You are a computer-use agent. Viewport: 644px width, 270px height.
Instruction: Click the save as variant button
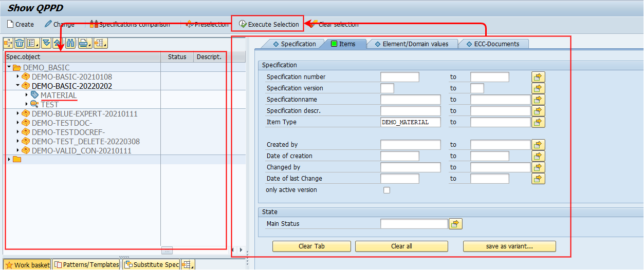pos(509,246)
